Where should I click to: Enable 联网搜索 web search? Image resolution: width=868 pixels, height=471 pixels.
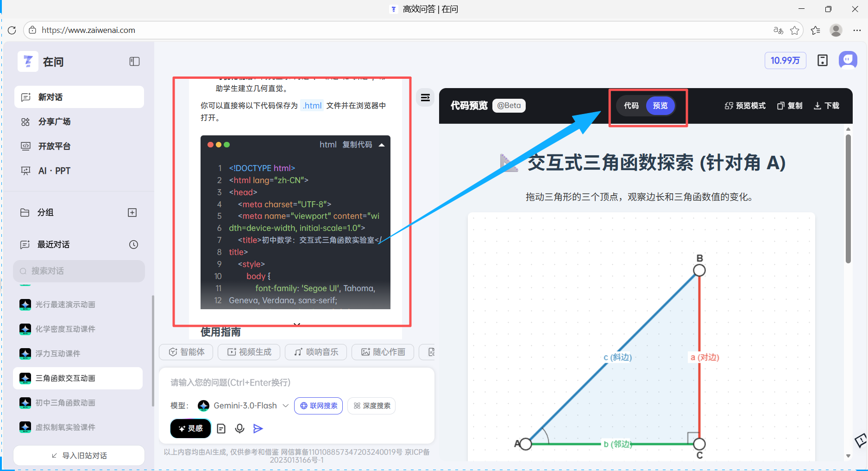pos(318,406)
